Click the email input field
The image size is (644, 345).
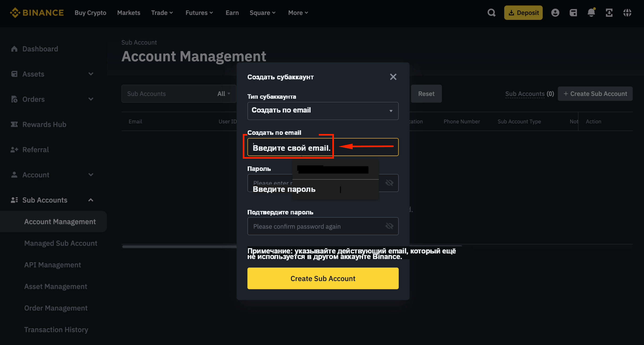pyautogui.click(x=323, y=147)
